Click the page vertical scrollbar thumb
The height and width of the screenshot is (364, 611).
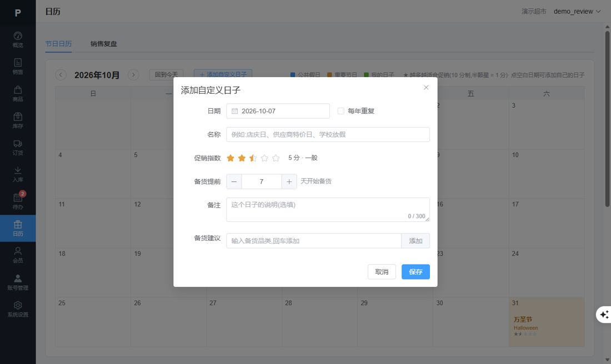[x=607, y=119]
